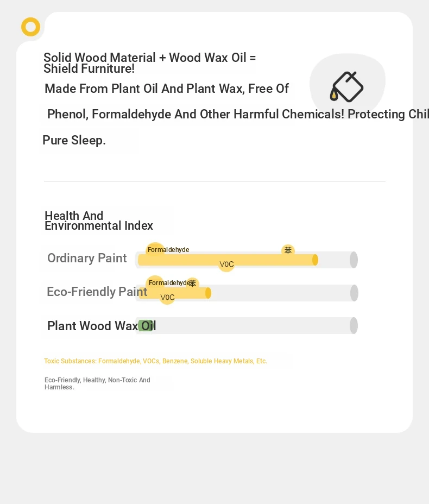Image resolution: width=429 pixels, height=504 pixels.
Task: Select the Plant Wood Wax Oil label
Action: pyautogui.click(x=102, y=326)
